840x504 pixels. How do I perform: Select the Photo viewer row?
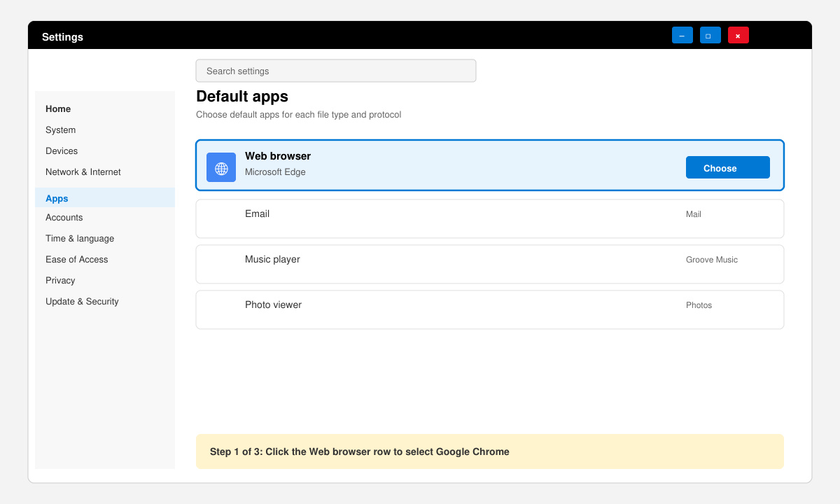(490, 309)
